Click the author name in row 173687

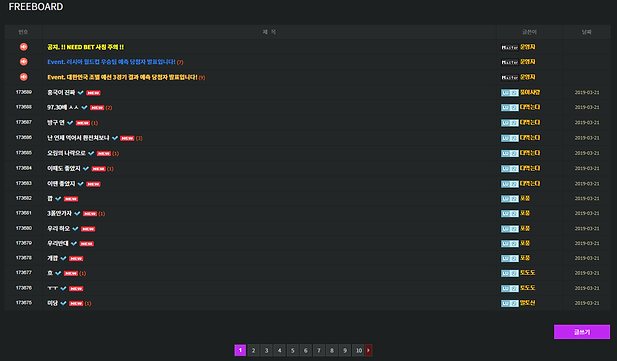point(530,122)
